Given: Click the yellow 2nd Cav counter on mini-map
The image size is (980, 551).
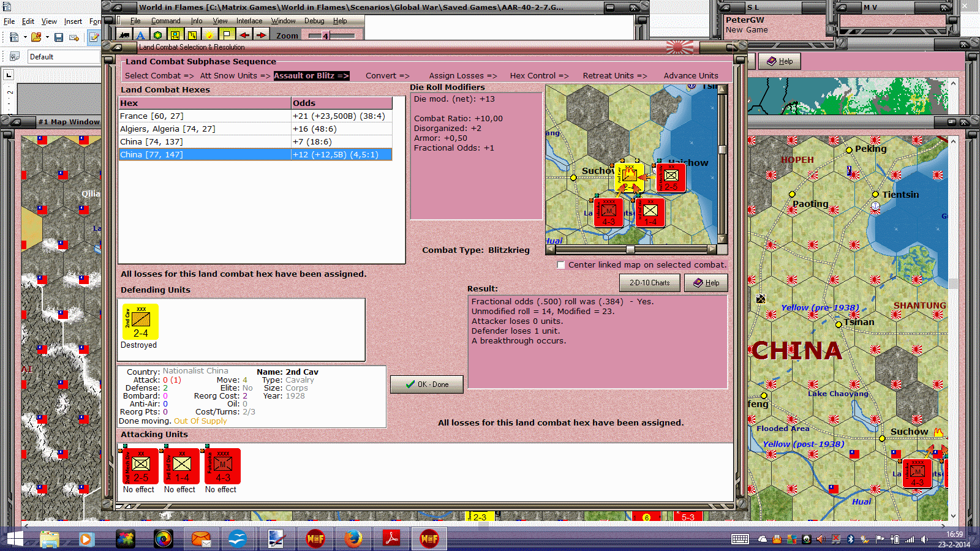Looking at the screenshot, I should (630, 178).
